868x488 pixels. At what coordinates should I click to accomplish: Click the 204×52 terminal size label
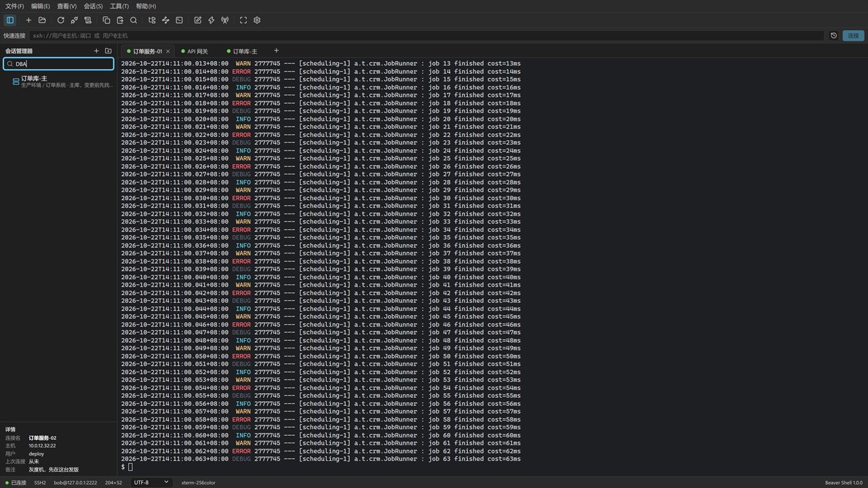113,483
